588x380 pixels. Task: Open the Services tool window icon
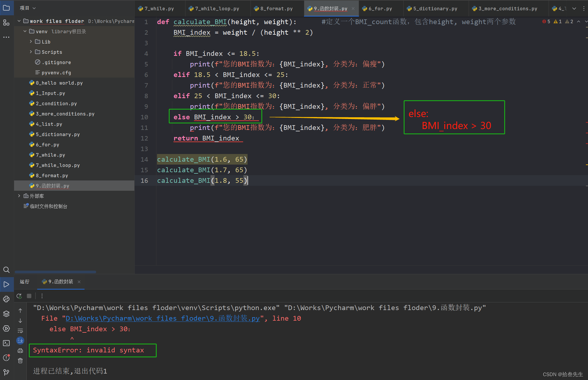coord(6,328)
